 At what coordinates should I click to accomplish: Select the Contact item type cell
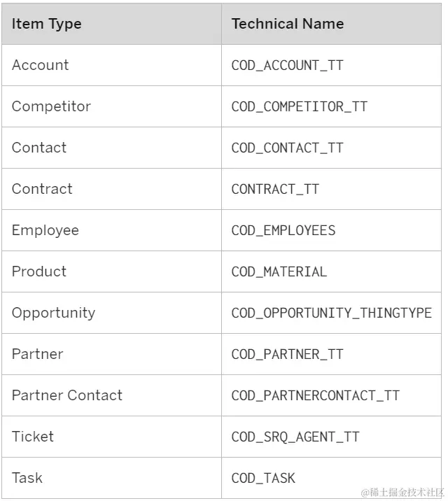[39, 148]
